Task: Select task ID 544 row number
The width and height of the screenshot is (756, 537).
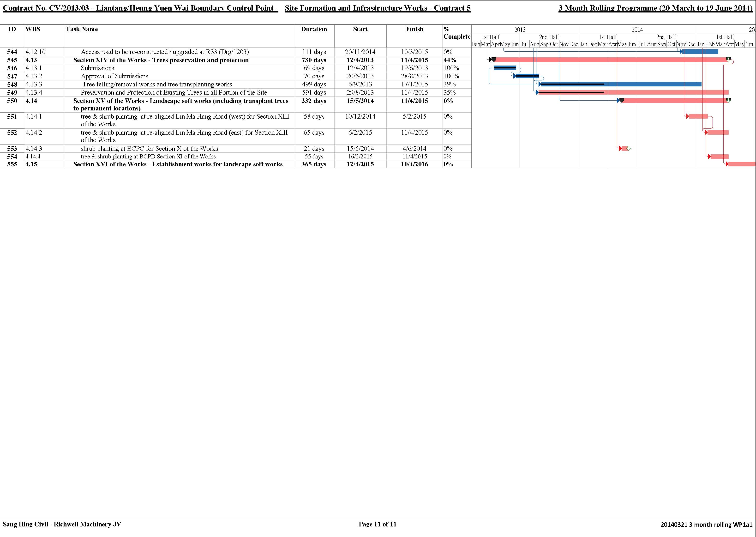Action: pyautogui.click(x=12, y=52)
